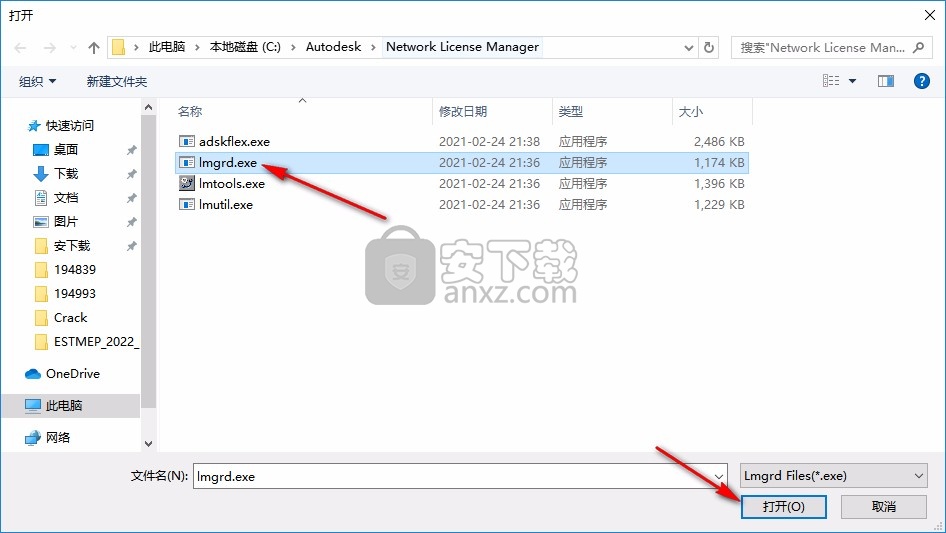Open 下载 in navigation pane
Image resolution: width=946 pixels, height=533 pixels.
pyautogui.click(x=66, y=173)
